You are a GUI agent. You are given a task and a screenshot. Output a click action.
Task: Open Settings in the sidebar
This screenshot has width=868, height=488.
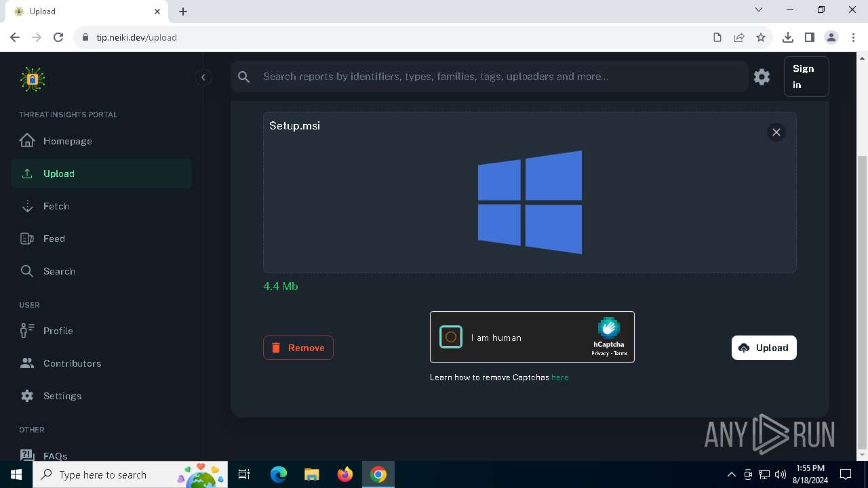click(101, 396)
